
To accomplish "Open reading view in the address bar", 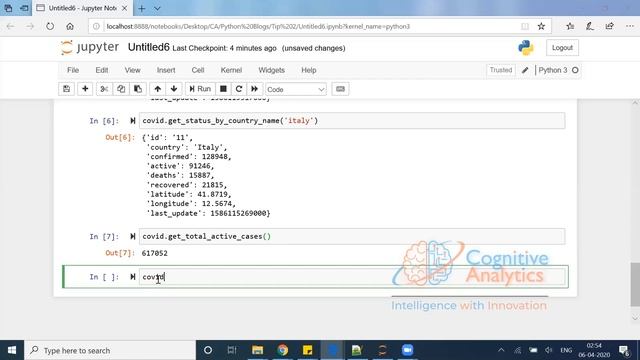I will [525, 27].
